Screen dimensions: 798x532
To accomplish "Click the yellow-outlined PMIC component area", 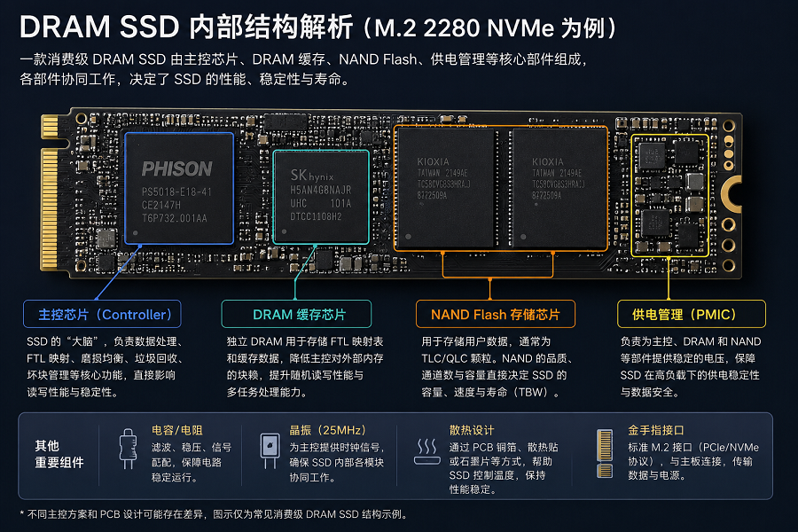I will (x=669, y=195).
